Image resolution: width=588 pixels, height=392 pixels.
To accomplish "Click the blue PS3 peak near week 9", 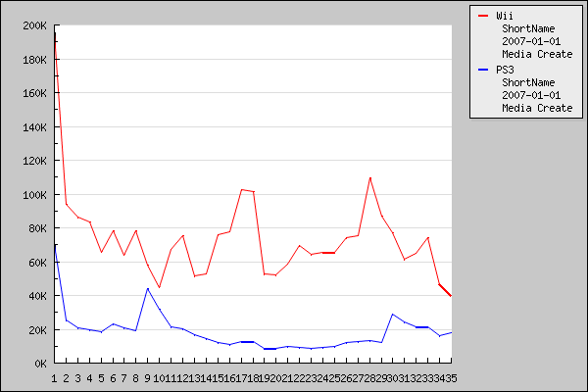I will [x=147, y=288].
